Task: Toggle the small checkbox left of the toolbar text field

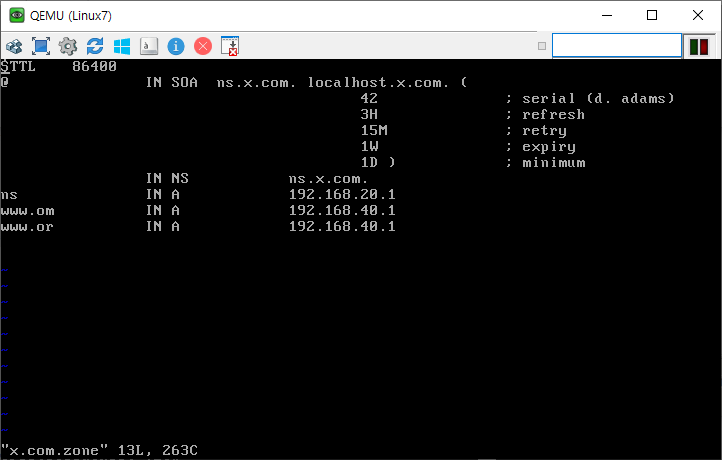Action: pos(542,46)
